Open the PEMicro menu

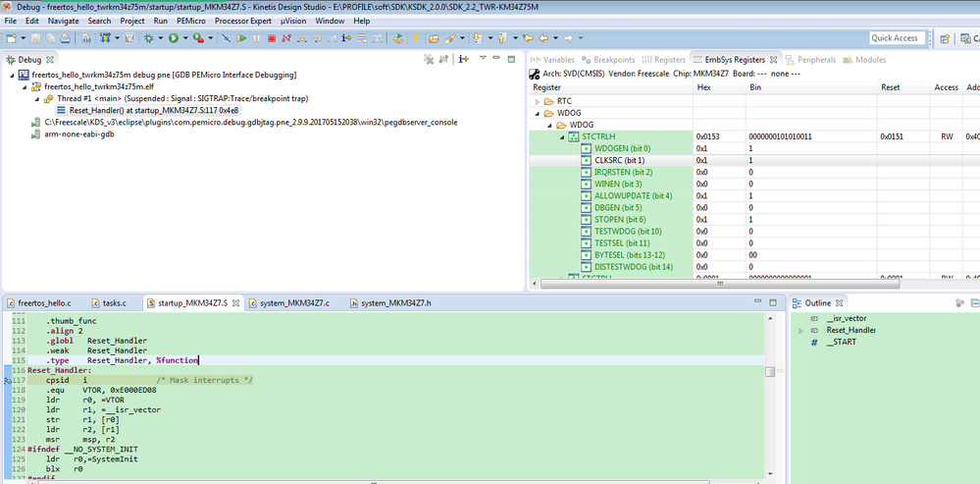click(192, 21)
